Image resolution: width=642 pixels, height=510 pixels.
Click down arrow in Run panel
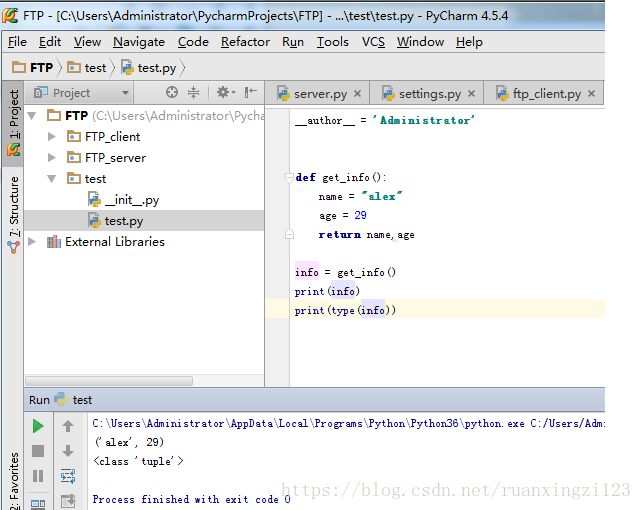point(68,451)
